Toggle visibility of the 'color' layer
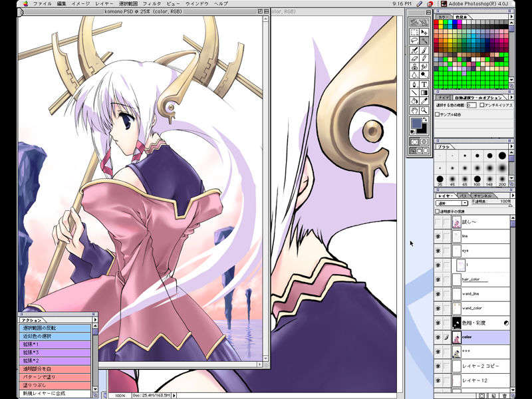Viewport: 532px width, 399px height. click(438, 337)
